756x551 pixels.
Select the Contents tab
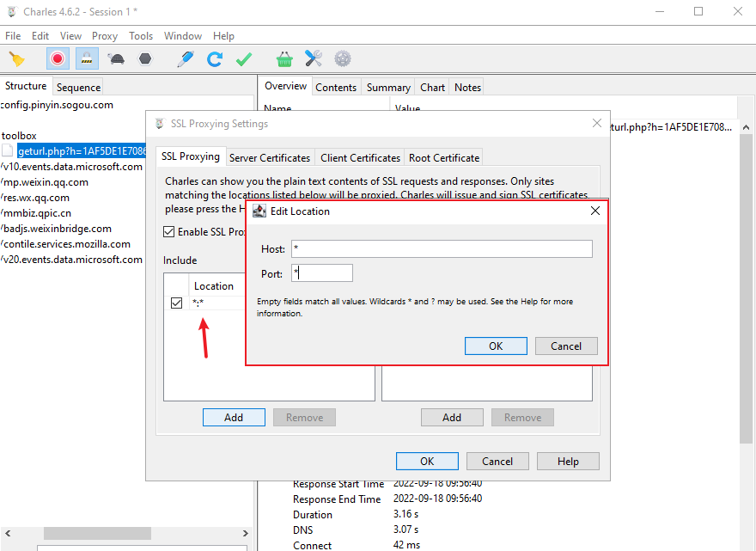tap(336, 88)
